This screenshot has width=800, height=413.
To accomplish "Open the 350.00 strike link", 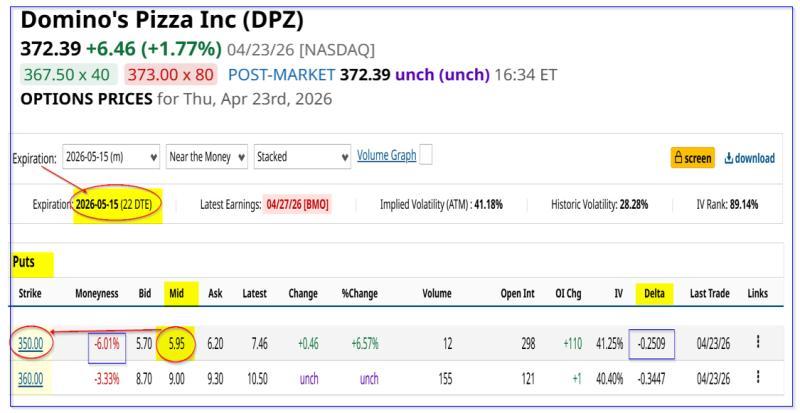I will [x=28, y=343].
